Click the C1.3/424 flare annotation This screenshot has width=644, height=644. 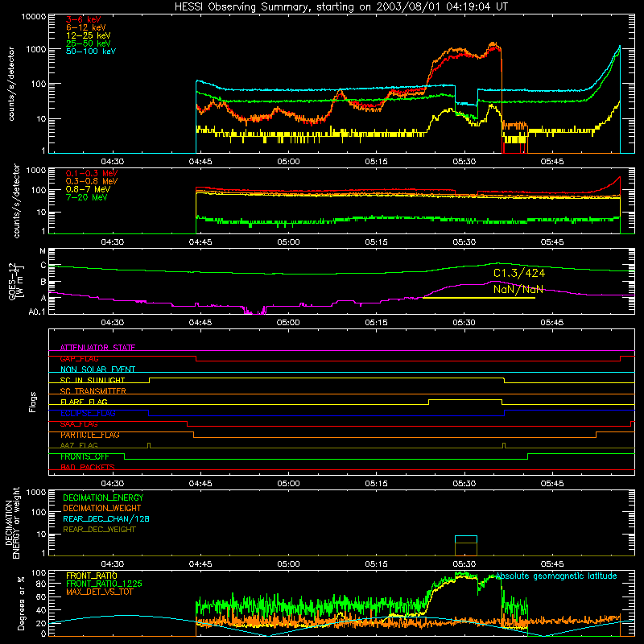(519, 273)
